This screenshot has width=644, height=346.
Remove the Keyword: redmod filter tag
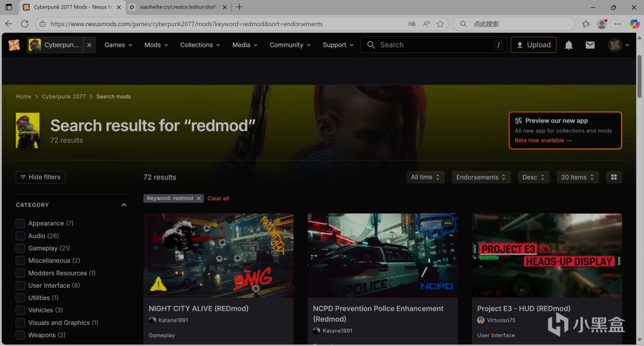coord(199,198)
